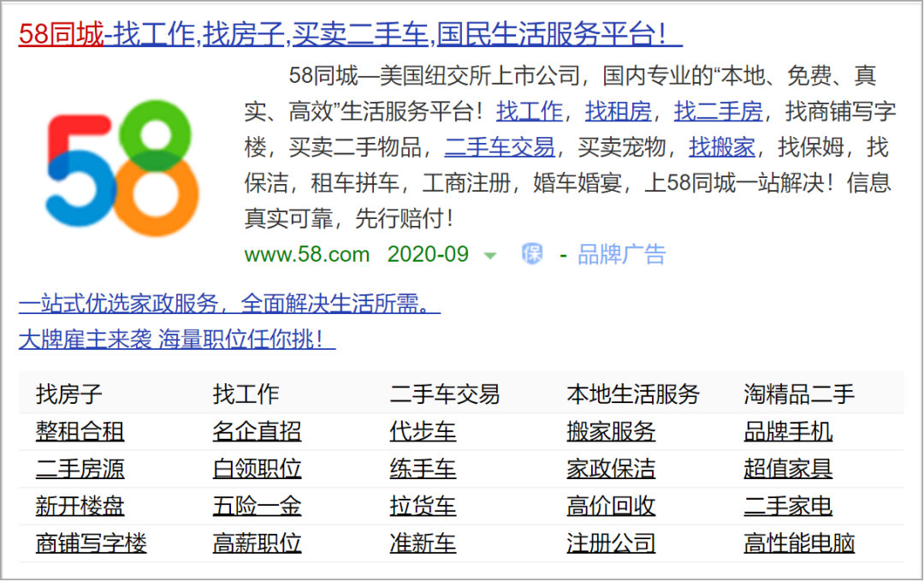The height and width of the screenshot is (581, 924).
Task: Open the 注册公司 link
Action: (x=611, y=543)
